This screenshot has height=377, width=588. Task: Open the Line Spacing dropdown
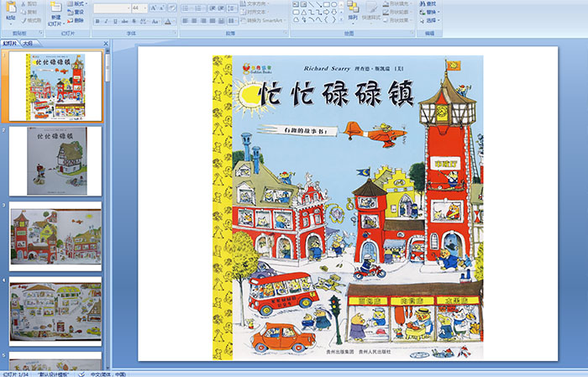(232, 8)
